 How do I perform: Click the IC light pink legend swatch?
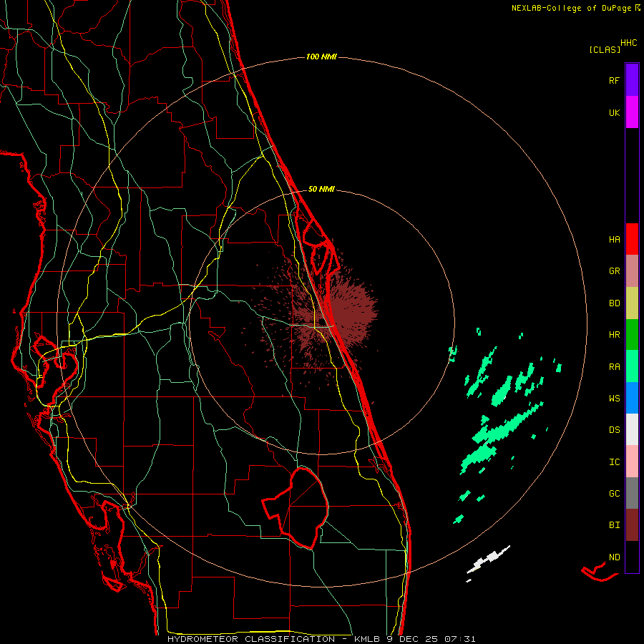pos(632,462)
